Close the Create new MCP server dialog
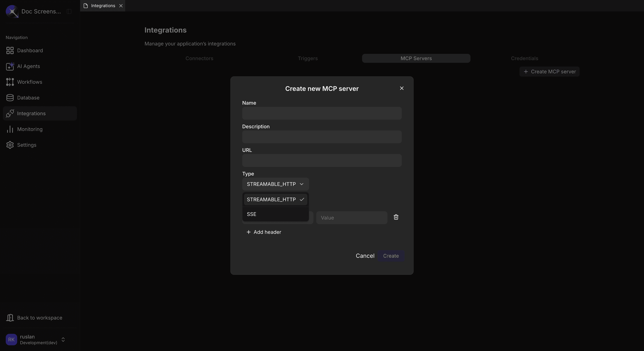Image resolution: width=644 pixels, height=351 pixels. (402, 88)
